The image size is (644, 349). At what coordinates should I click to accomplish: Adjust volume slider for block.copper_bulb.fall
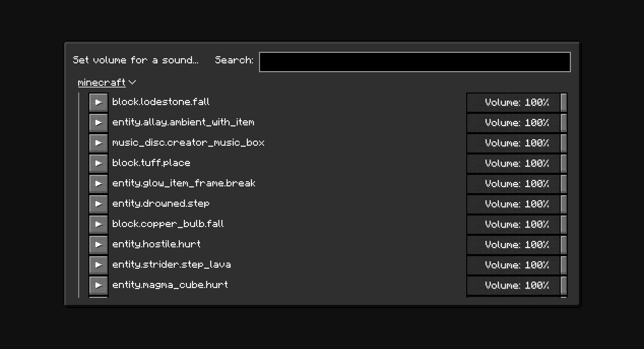click(x=517, y=224)
